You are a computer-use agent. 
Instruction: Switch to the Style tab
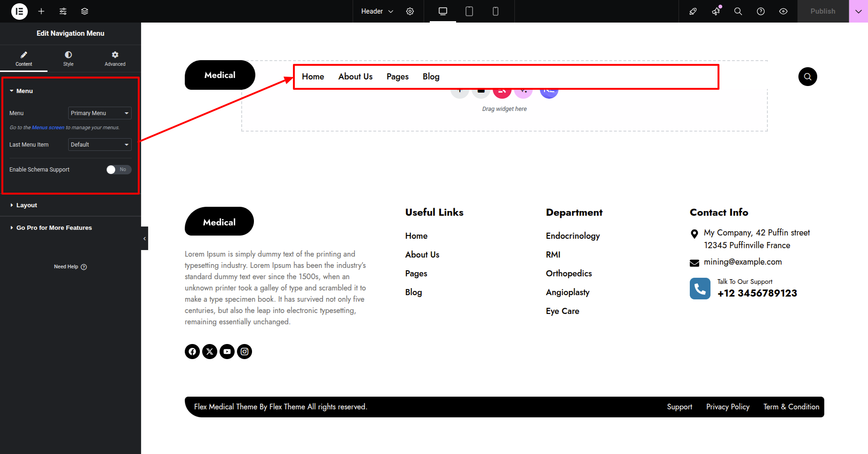point(68,58)
